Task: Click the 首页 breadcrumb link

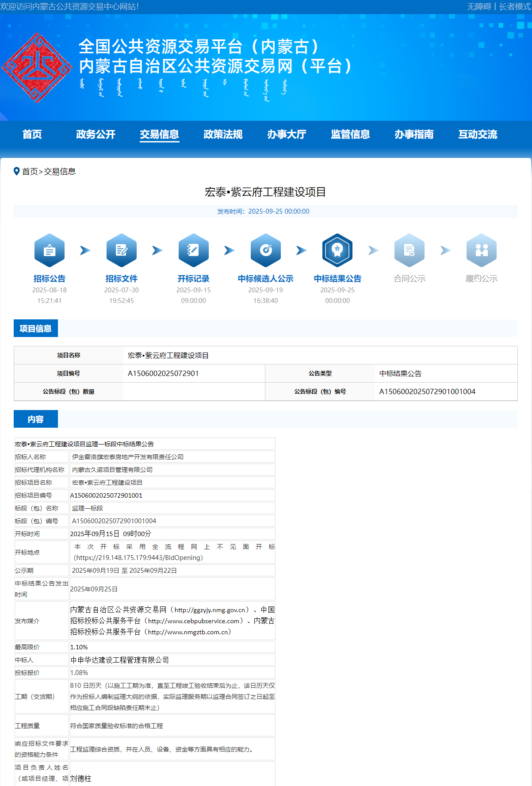Action: click(30, 172)
